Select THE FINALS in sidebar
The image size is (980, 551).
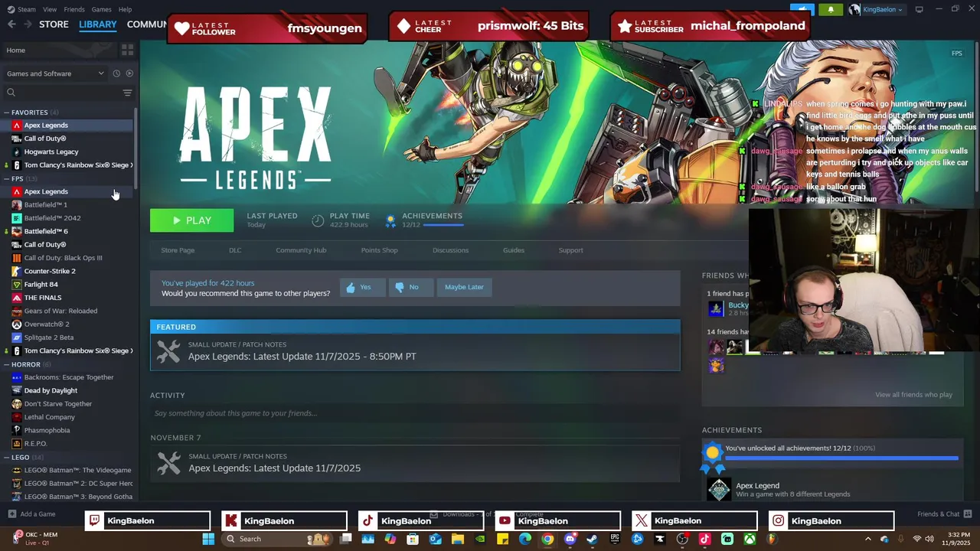(x=43, y=298)
